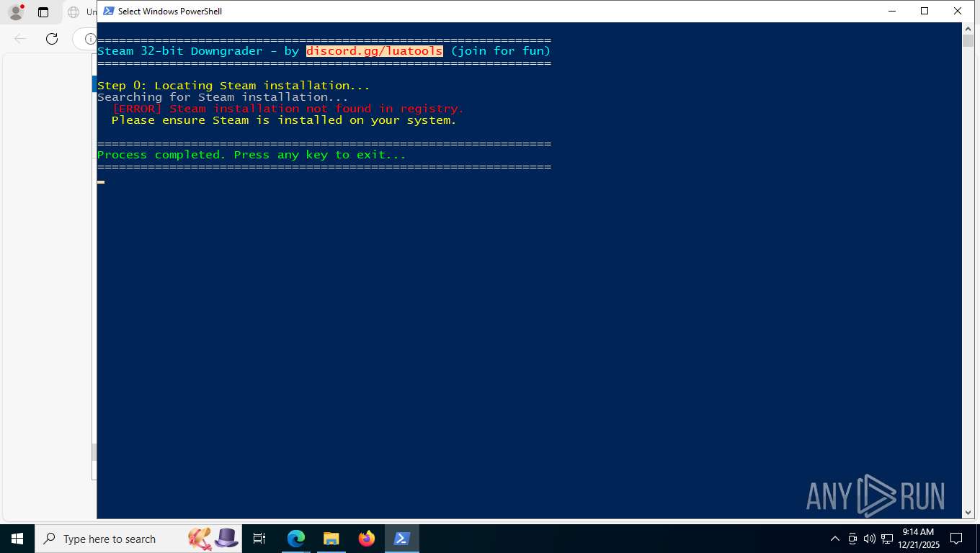Click the scroll-down arrow in PowerShell
The image size is (980, 553).
click(x=968, y=513)
